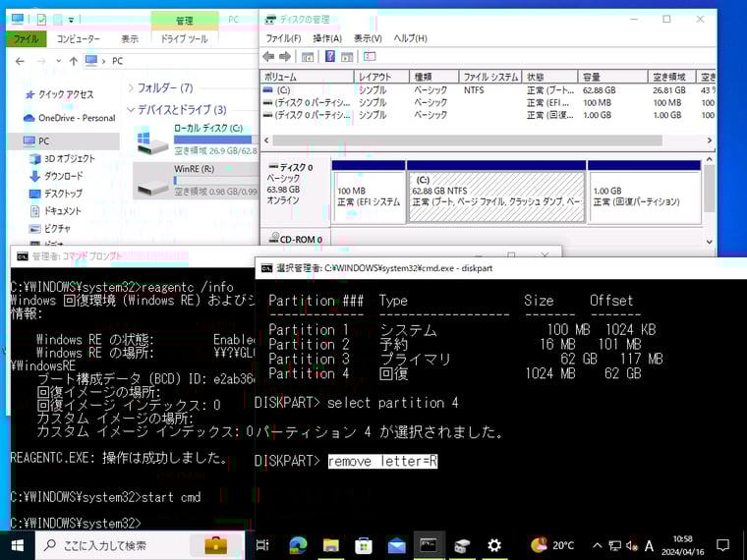Open ピクチャ in navigation pane
This screenshot has width=747, height=560.
click(x=57, y=229)
